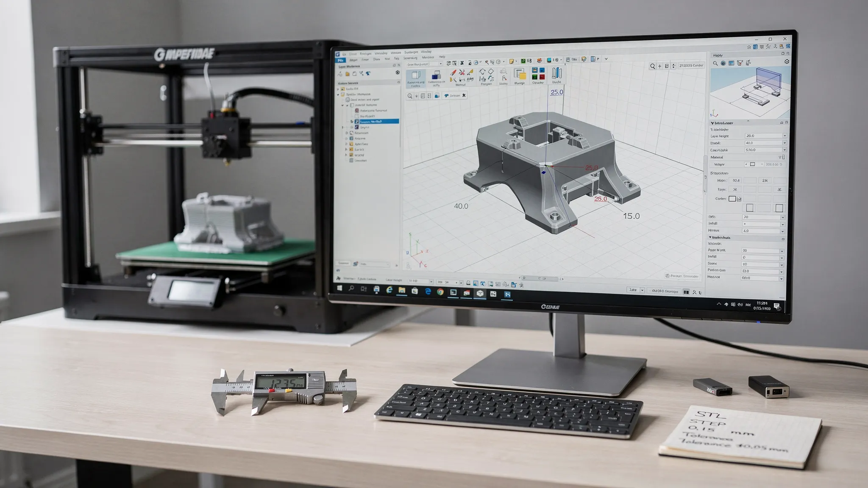Open the Windop menu

pos(426,52)
